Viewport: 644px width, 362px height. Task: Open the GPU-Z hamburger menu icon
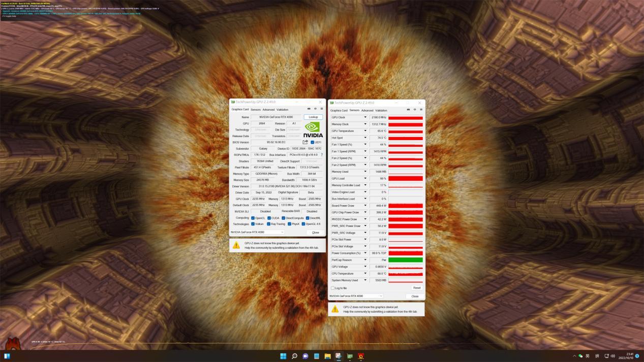pos(321,109)
